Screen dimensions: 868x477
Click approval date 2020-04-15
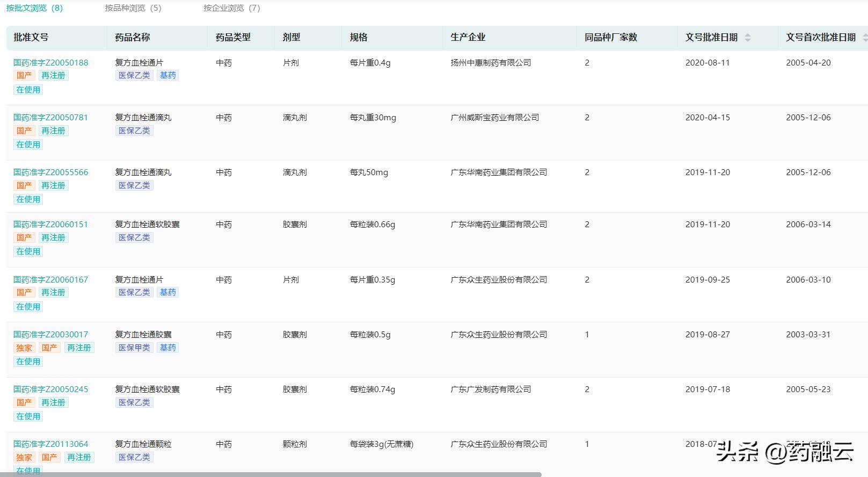[707, 117]
